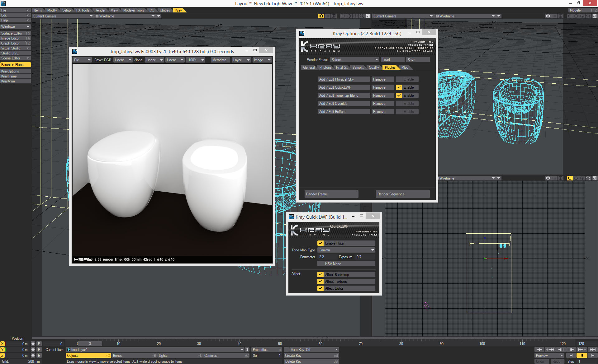Click the frame 3 slider on the timeline

coord(90,343)
